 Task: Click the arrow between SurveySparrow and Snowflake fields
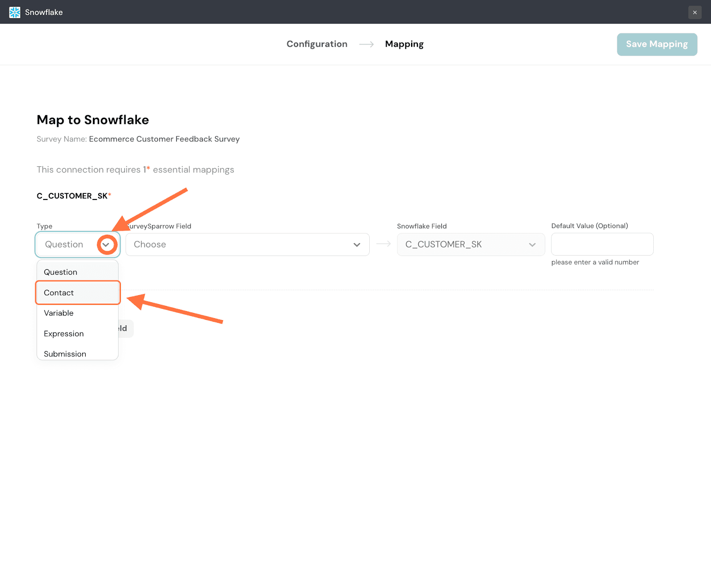[383, 244]
